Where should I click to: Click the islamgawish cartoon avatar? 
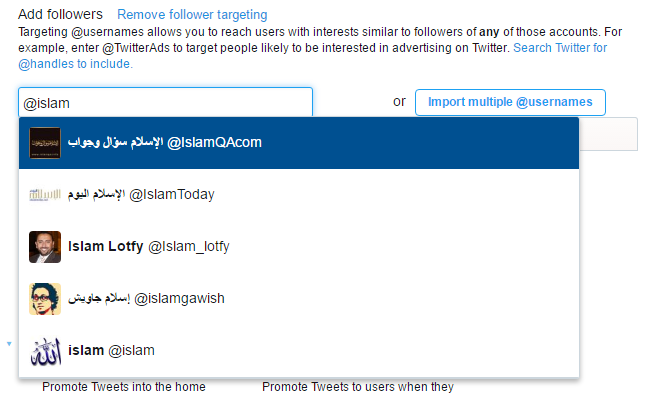(x=45, y=299)
